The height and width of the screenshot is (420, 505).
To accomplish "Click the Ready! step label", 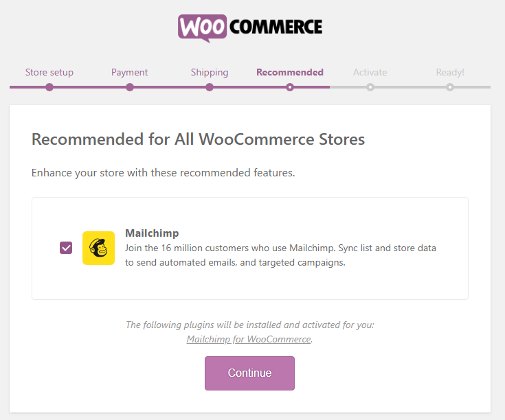I will coord(450,72).
